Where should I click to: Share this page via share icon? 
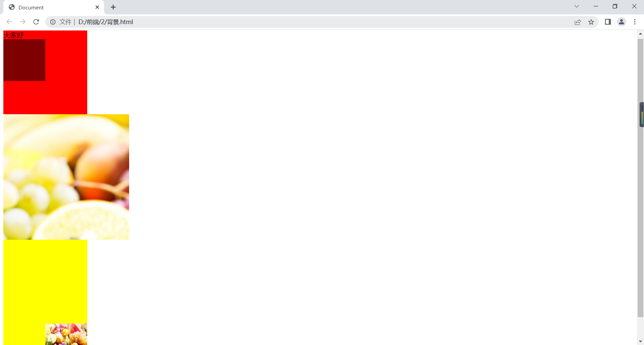[578, 22]
